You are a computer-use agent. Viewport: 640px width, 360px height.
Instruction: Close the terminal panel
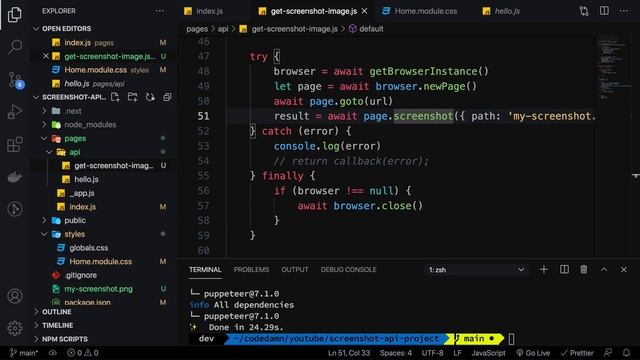coord(624,269)
